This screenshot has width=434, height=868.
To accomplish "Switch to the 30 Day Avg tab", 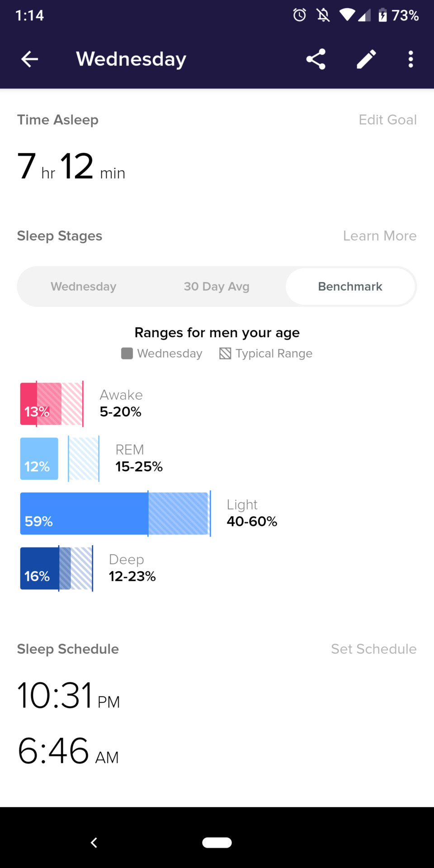I will click(217, 287).
